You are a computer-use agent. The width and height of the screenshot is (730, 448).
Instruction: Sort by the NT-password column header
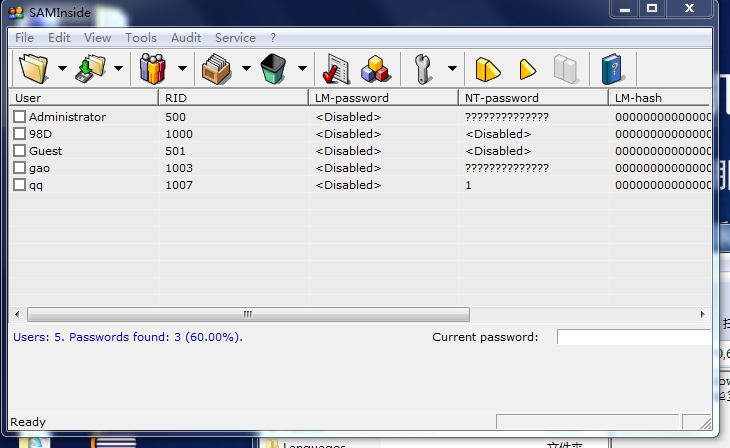click(x=534, y=98)
